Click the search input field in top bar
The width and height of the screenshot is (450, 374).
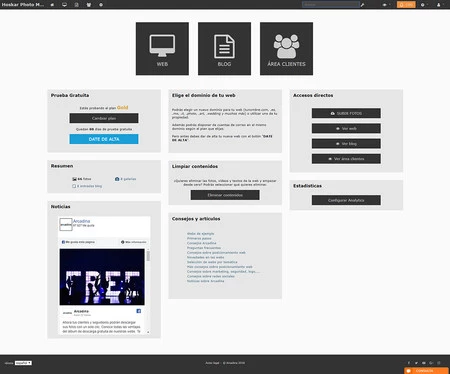(331, 5)
